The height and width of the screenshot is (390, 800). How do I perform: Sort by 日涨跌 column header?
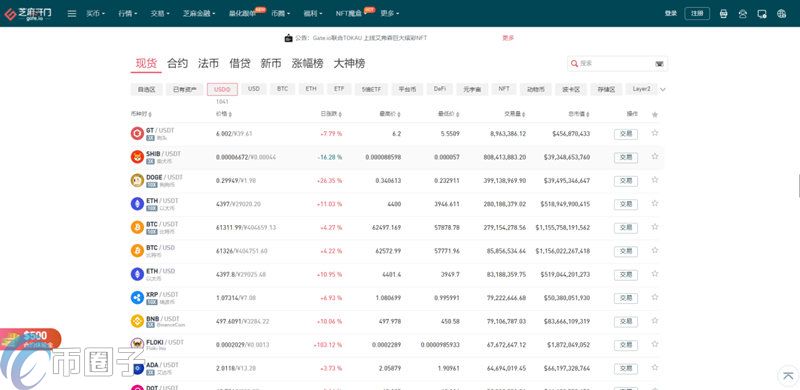point(331,114)
